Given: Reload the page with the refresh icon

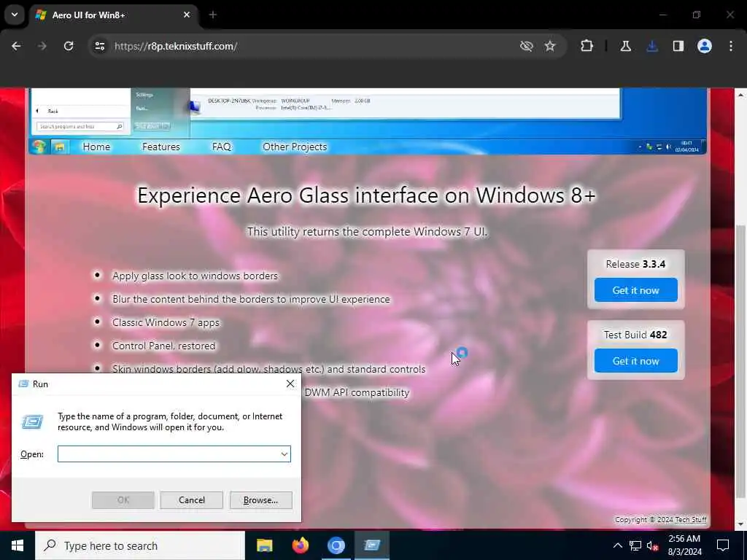Looking at the screenshot, I should click(x=69, y=46).
